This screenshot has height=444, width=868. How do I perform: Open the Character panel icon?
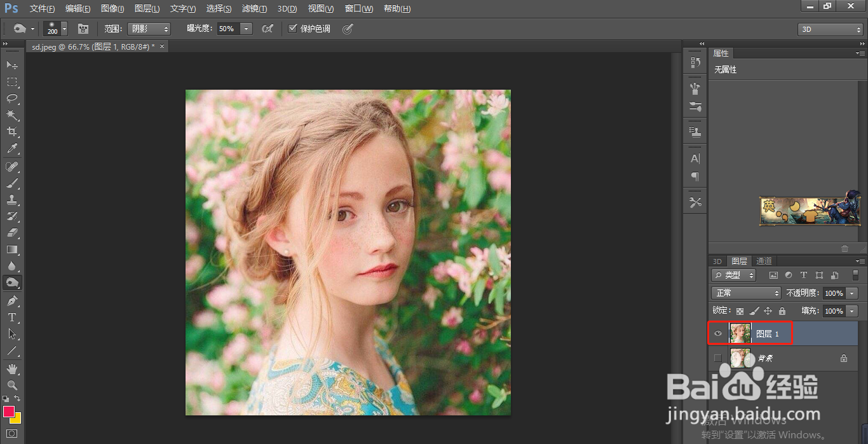pos(695,158)
